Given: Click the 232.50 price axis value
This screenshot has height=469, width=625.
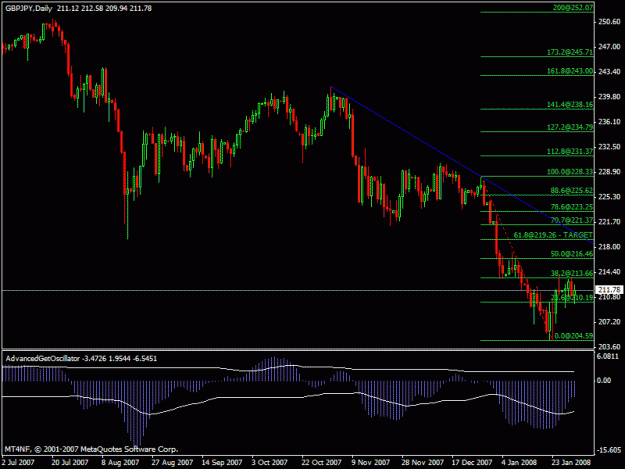Looking at the screenshot, I should pyautogui.click(x=609, y=147).
